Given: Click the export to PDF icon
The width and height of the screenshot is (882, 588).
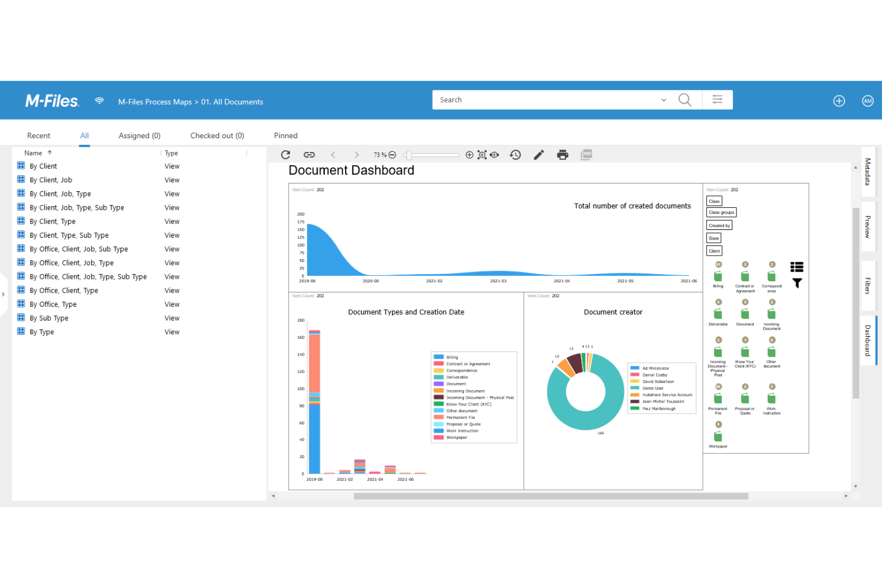Looking at the screenshot, I should point(586,154).
